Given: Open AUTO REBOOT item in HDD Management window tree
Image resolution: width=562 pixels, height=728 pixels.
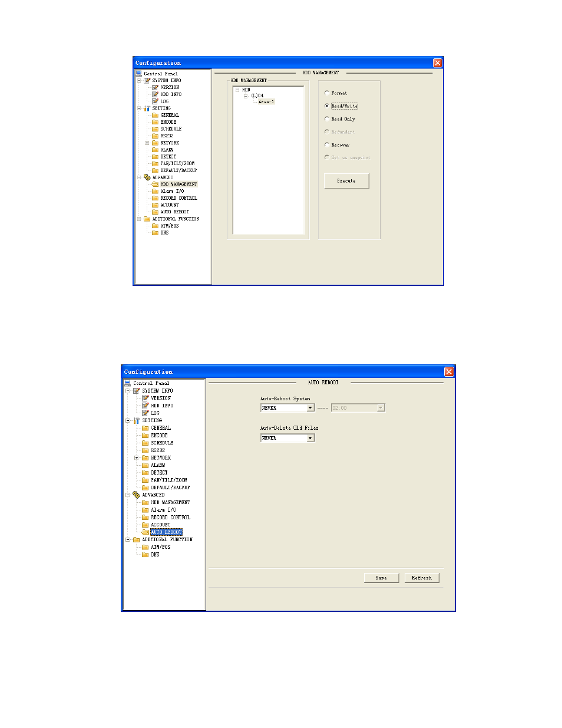Looking at the screenshot, I should pyautogui.click(x=174, y=212).
